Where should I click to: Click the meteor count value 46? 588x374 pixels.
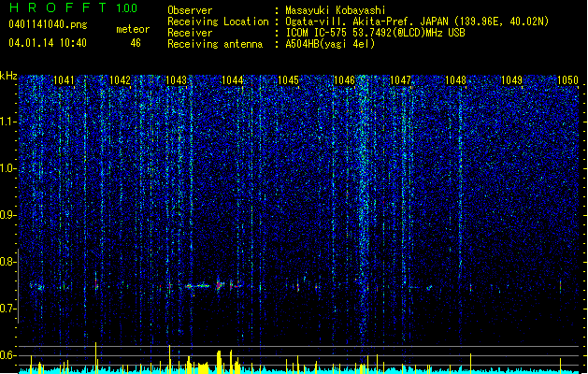[x=136, y=43]
